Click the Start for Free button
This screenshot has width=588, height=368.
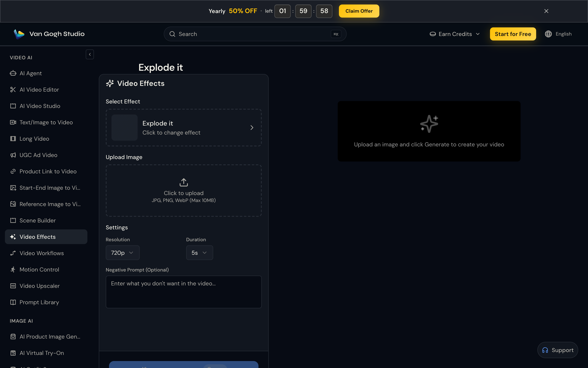click(513, 34)
